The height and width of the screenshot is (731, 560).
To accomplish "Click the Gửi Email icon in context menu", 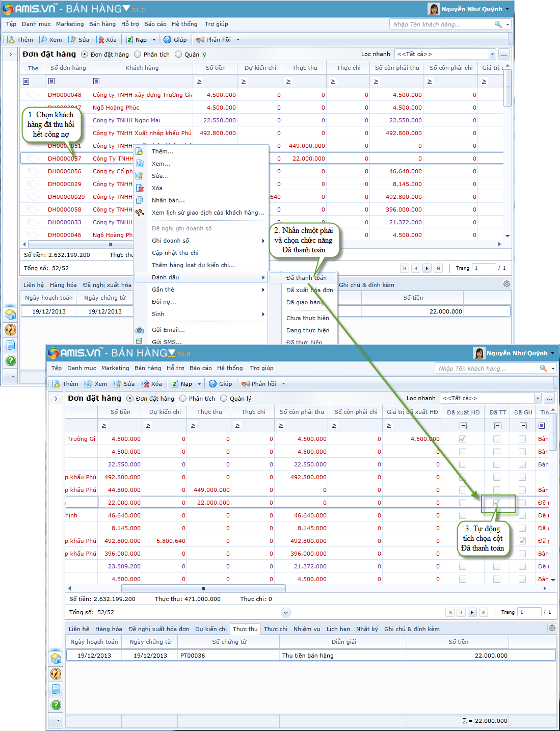I will (140, 330).
